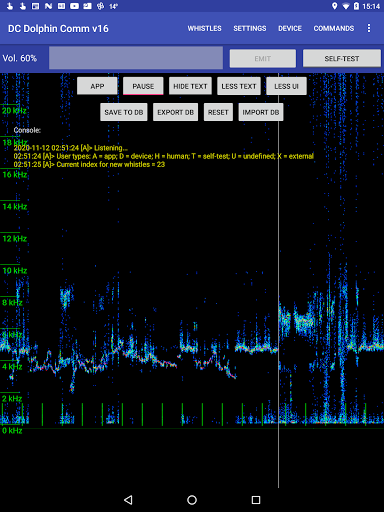Open the SETTINGS menu
The width and height of the screenshot is (384, 512).
click(250, 28)
